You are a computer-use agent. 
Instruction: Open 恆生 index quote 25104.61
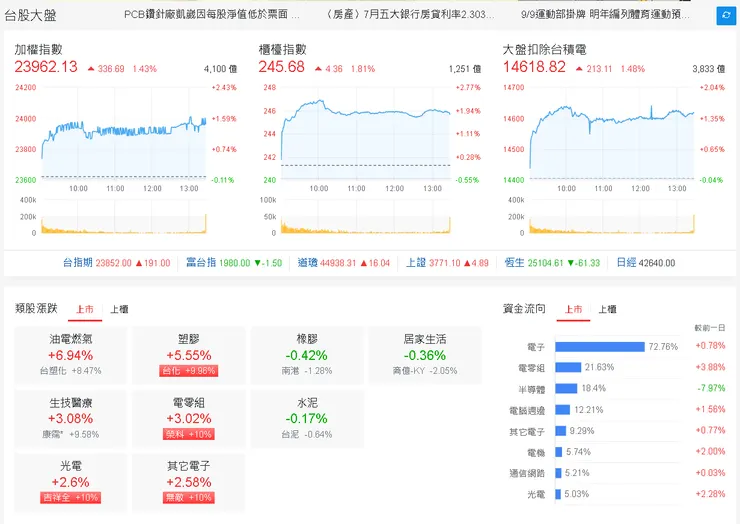(552, 263)
